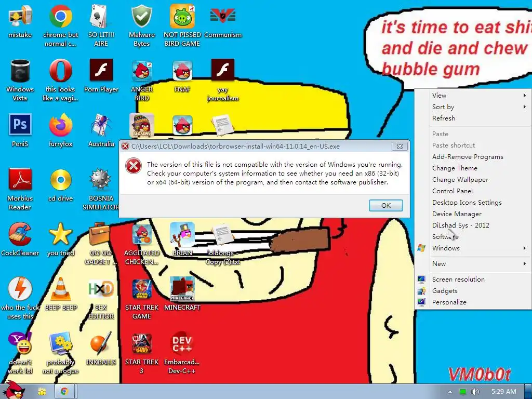Open the 'probably not a rogue' icon
The height and width of the screenshot is (399, 532).
[x=60, y=353]
